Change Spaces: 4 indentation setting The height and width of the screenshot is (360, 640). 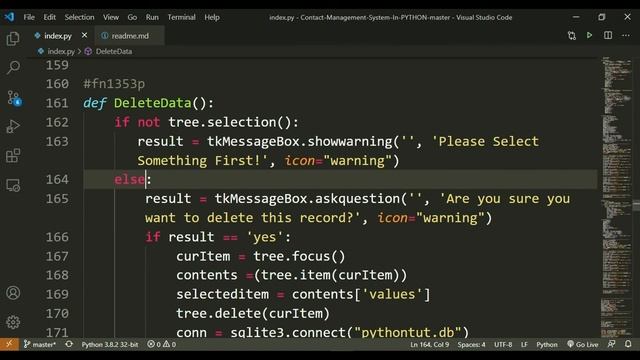[471, 344]
